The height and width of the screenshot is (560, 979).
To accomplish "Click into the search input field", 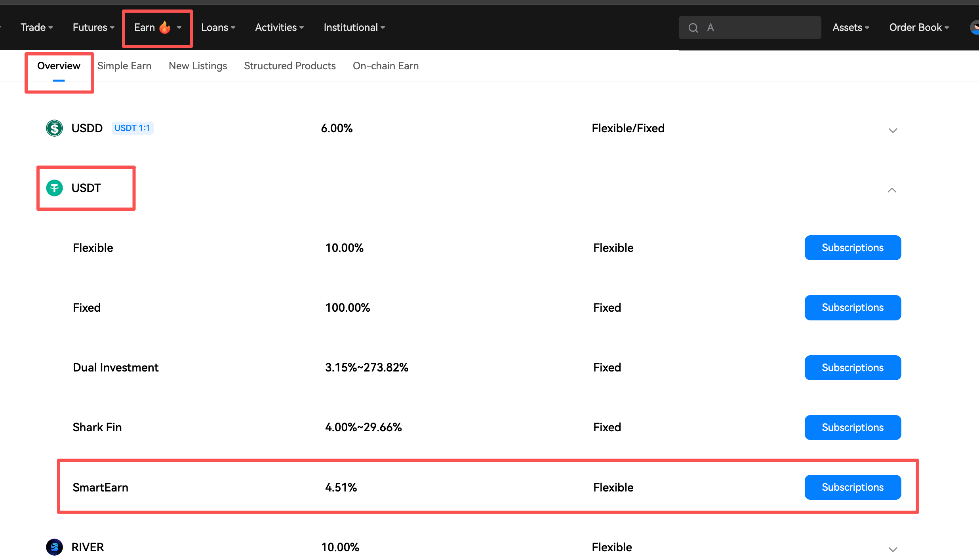I will pos(760,27).
